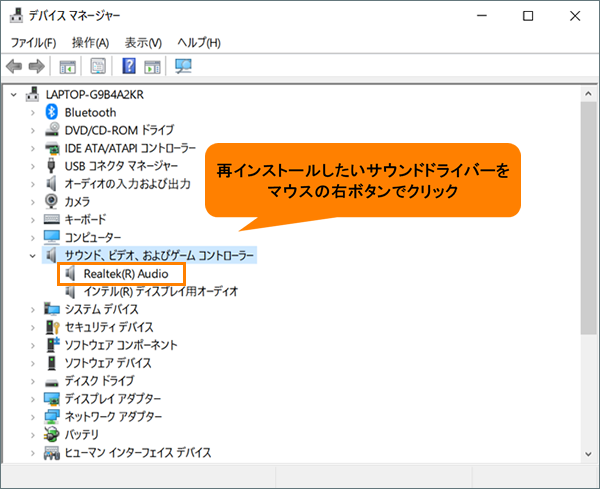Expand the USB コネクタ マネージャー category
The image size is (600, 489).
point(33,166)
